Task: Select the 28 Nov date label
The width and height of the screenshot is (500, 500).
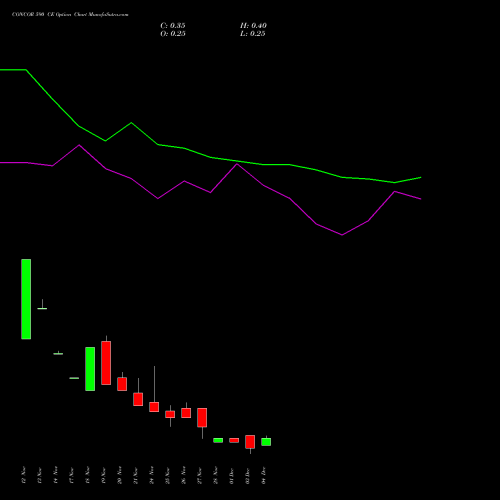Action: click(216, 476)
